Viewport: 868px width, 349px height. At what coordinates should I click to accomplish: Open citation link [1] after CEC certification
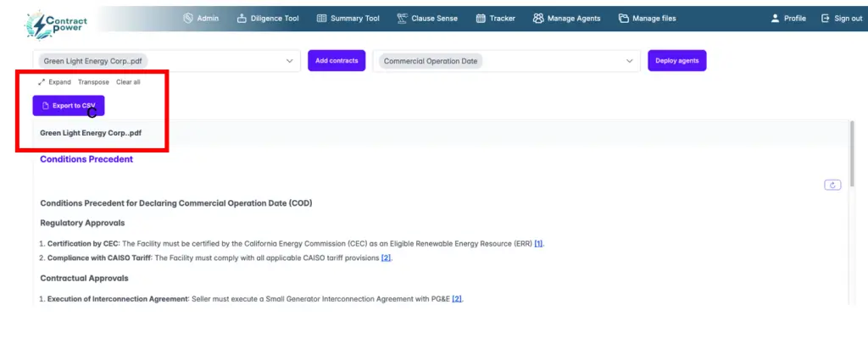pos(538,244)
